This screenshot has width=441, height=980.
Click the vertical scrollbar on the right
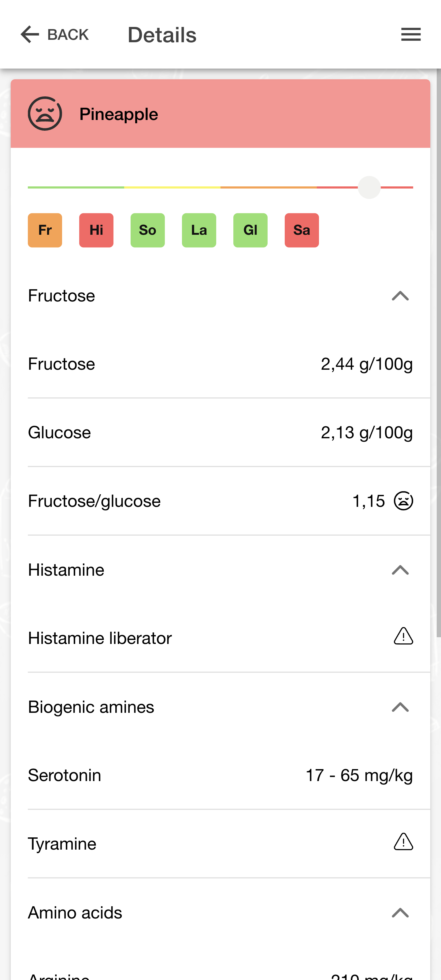coord(438,353)
